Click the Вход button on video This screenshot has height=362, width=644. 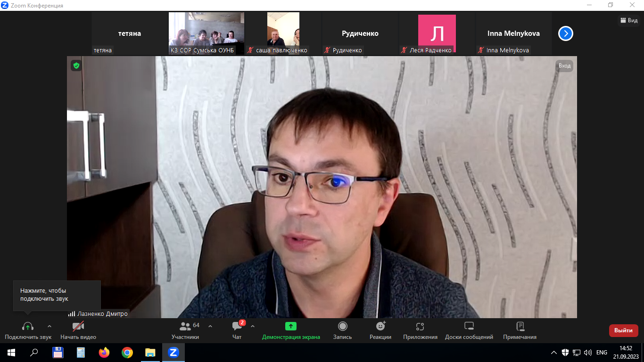pyautogui.click(x=564, y=66)
